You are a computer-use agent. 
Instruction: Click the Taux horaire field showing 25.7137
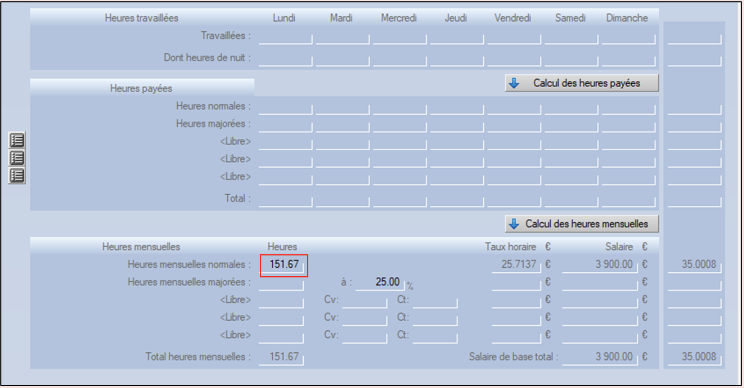tap(516, 265)
